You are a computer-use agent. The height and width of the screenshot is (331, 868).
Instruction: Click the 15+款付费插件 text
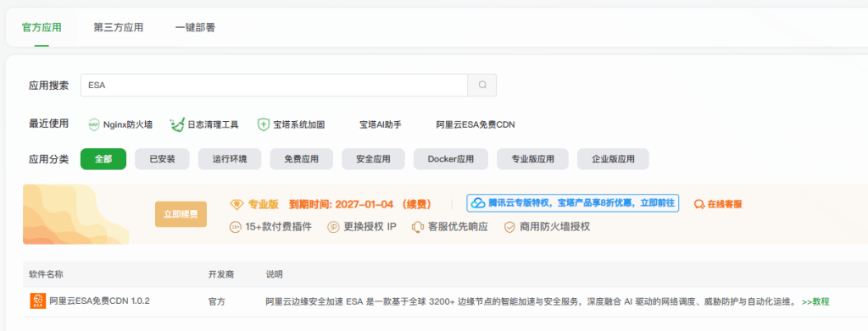278,227
